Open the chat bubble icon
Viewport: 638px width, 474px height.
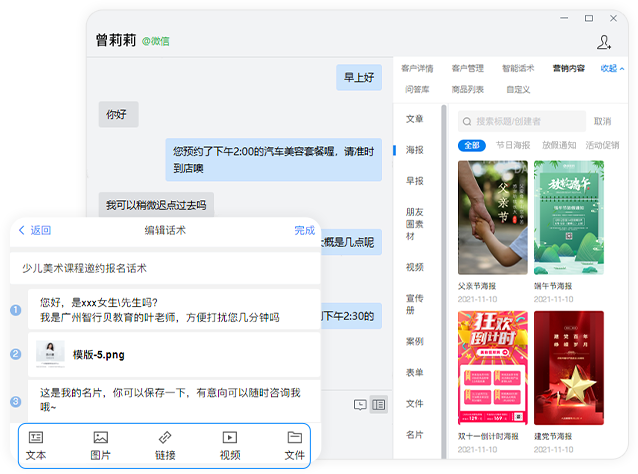coord(360,405)
